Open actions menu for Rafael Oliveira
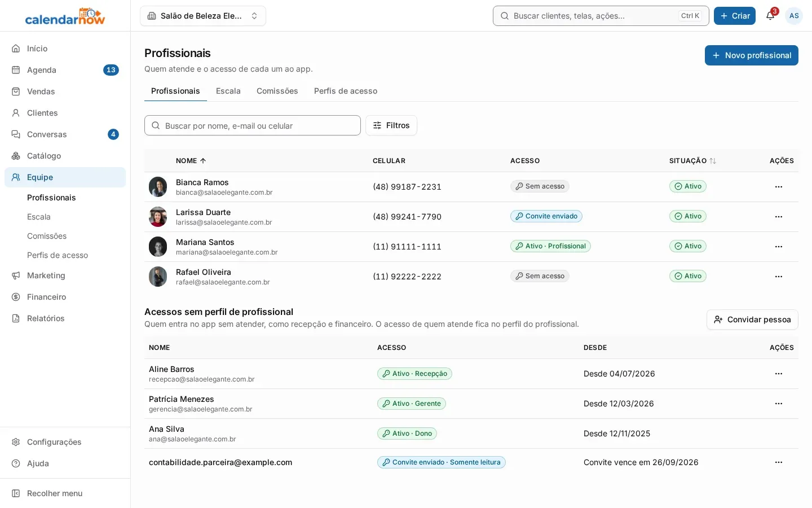The width and height of the screenshot is (812, 508). (x=779, y=277)
